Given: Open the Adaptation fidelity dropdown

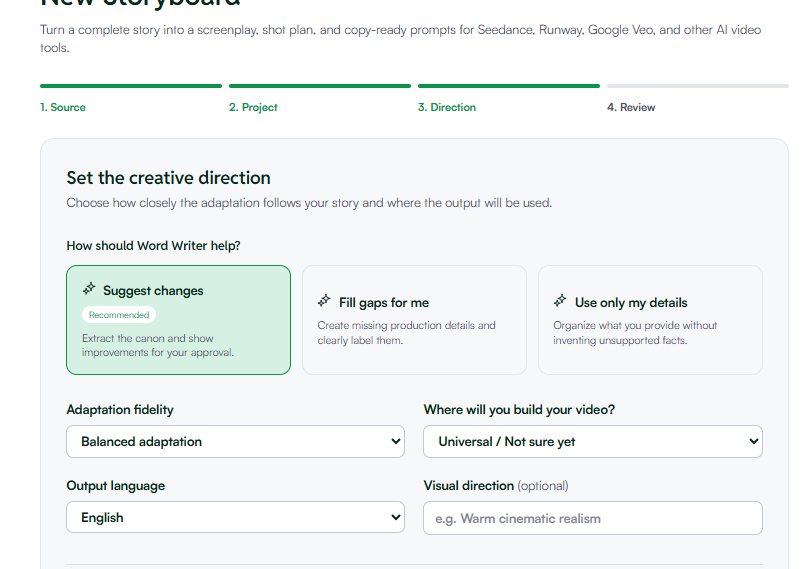Looking at the screenshot, I should pos(235,442).
